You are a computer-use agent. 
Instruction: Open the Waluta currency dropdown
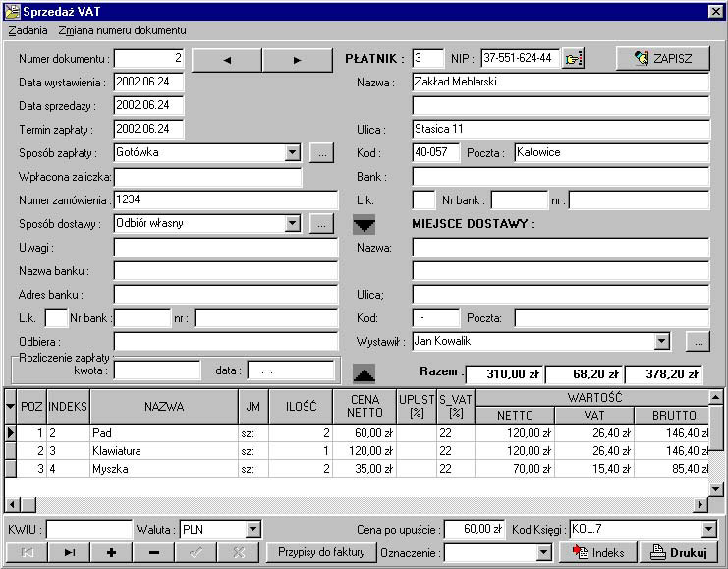252,530
